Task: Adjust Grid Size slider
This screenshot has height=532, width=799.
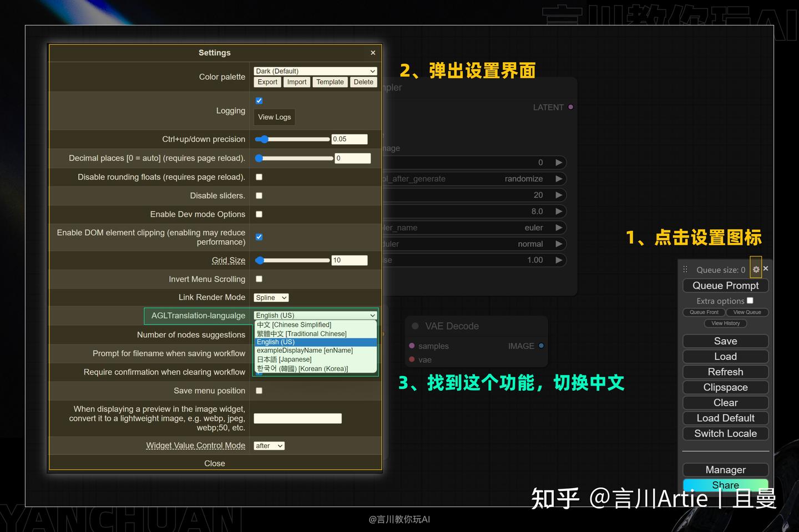Action: [x=292, y=260]
